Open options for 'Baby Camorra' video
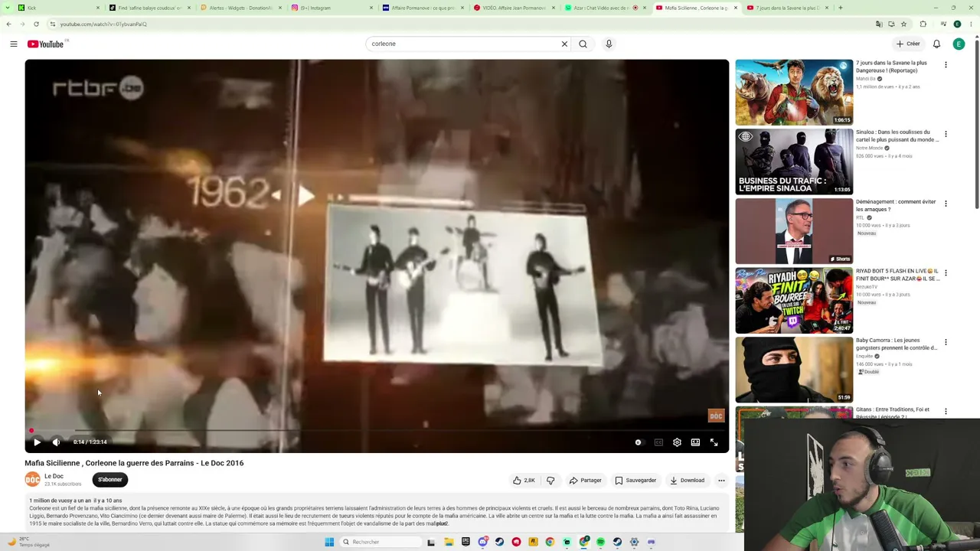 click(x=946, y=342)
